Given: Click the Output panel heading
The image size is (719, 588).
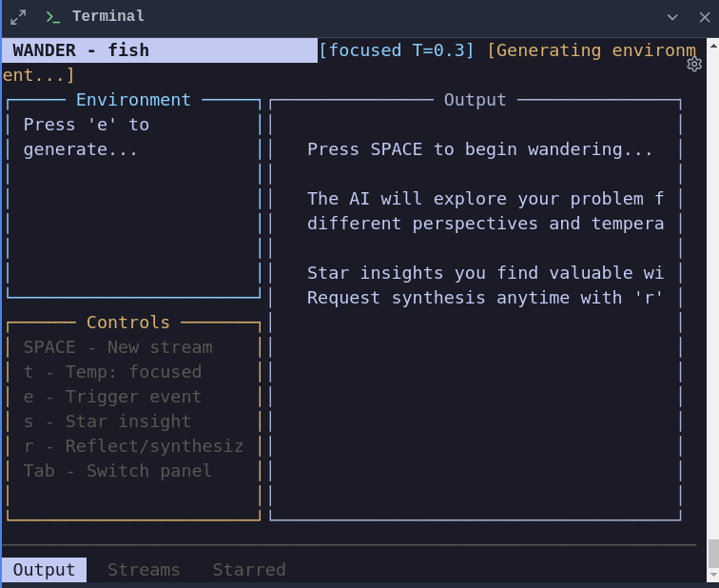Looking at the screenshot, I should pos(476,100).
